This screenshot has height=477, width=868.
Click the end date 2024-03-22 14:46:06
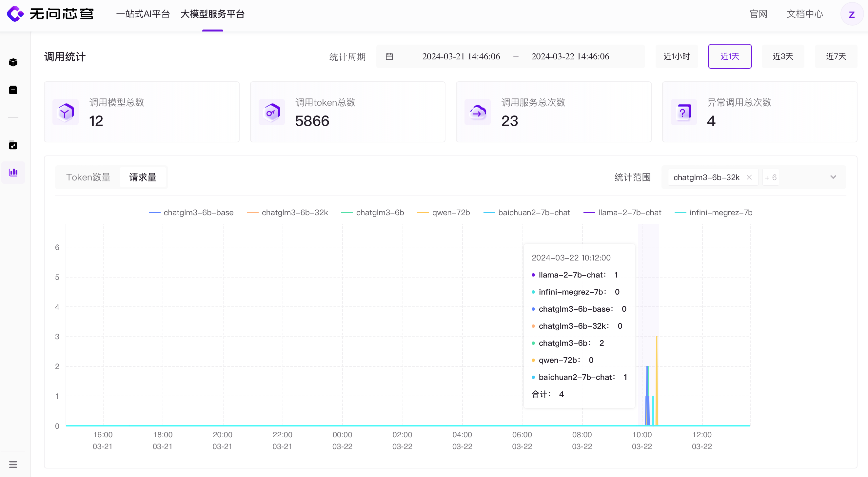tap(570, 56)
